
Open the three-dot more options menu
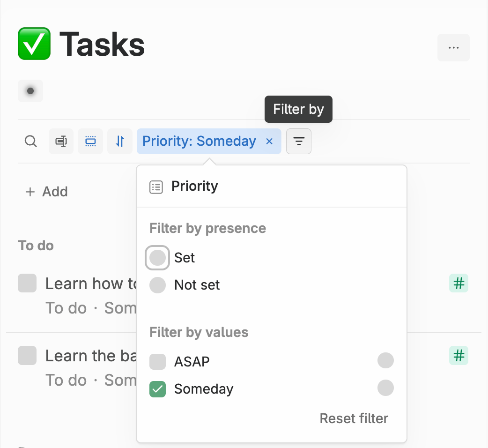(453, 47)
